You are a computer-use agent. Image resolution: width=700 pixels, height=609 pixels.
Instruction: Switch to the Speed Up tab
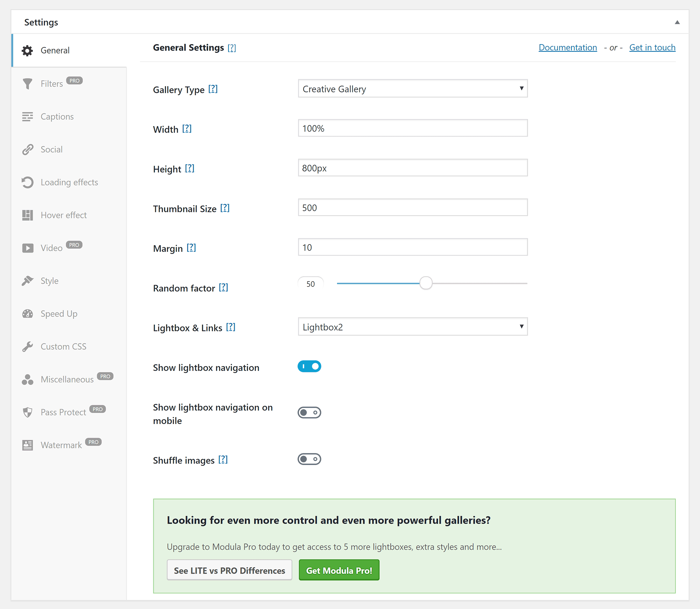[69, 314]
